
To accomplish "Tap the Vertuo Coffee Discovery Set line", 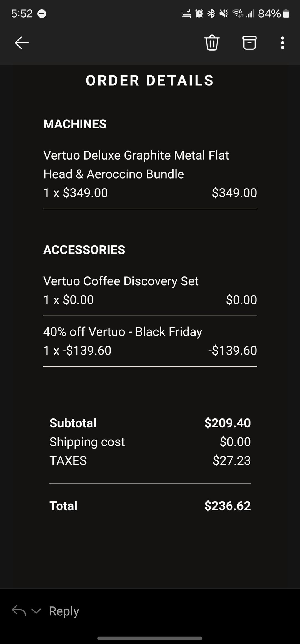I will (121, 281).
